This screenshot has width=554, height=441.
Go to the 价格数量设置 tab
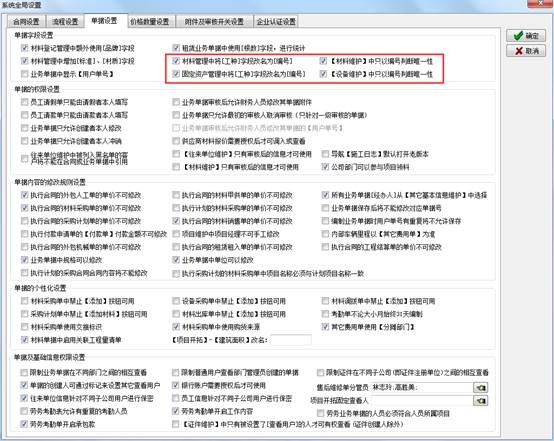pyautogui.click(x=149, y=22)
